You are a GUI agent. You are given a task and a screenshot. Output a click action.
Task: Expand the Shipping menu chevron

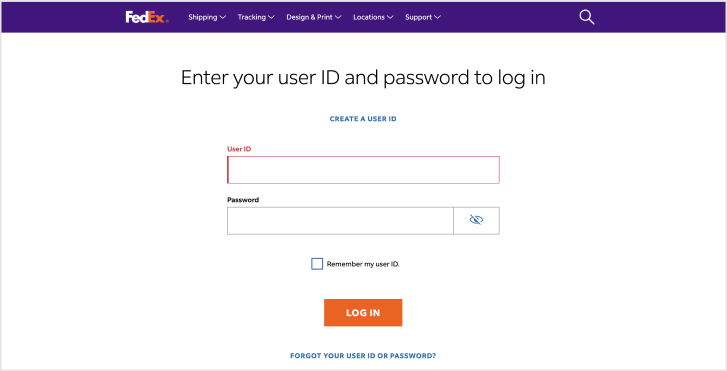click(x=223, y=17)
